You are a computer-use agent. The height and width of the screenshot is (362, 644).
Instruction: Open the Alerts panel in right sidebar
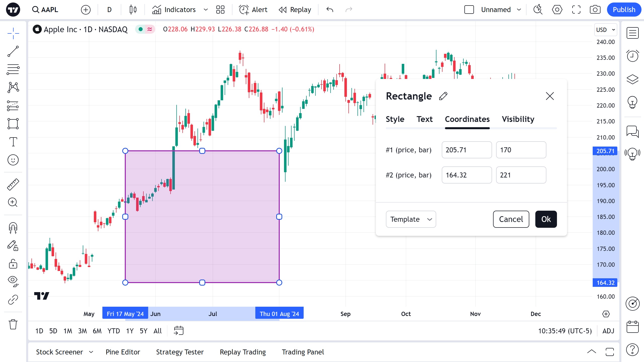coord(632,56)
